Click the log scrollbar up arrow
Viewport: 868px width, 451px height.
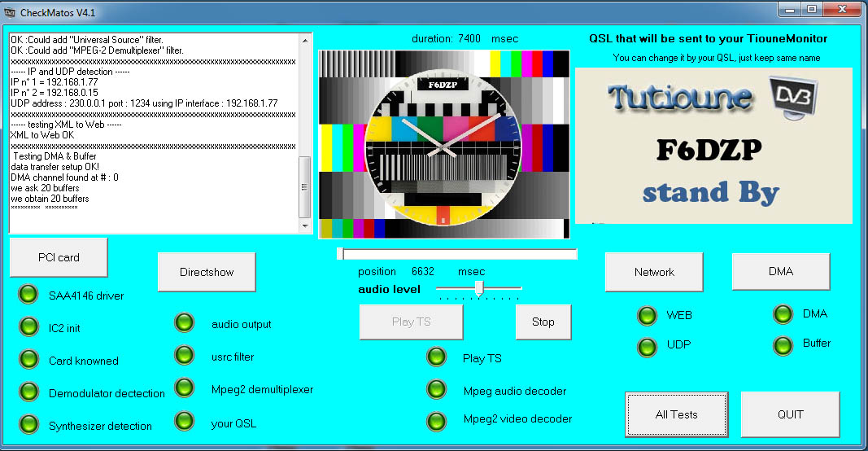pos(305,41)
